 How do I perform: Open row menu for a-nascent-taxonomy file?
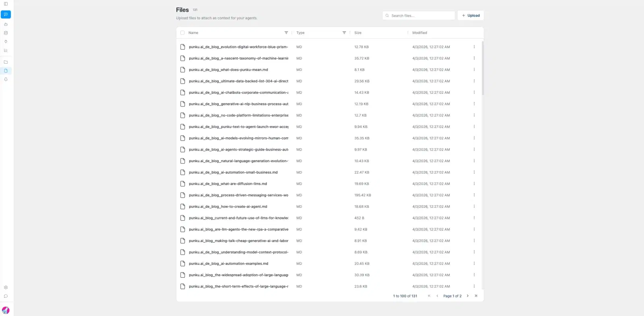tap(474, 58)
